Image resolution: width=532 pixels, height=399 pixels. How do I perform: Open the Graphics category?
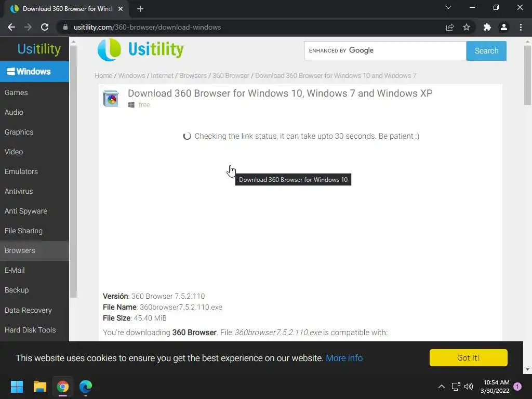tap(34, 132)
